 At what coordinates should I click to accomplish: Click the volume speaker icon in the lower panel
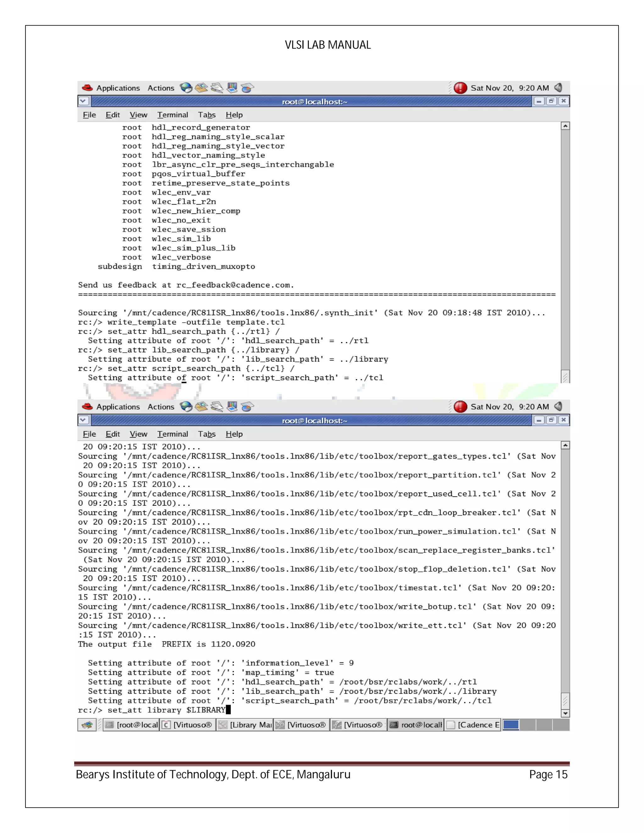(x=558, y=406)
